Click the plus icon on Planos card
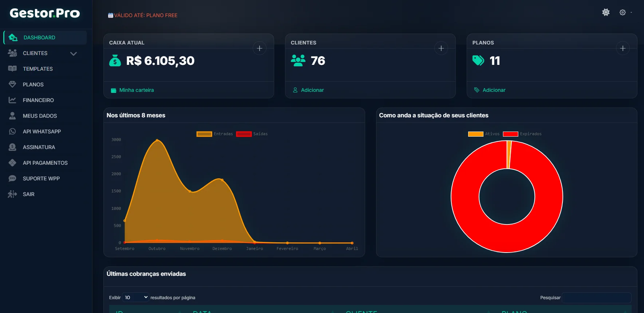Image resolution: width=644 pixels, height=313 pixels. pyautogui.click(x=623, y=48)
